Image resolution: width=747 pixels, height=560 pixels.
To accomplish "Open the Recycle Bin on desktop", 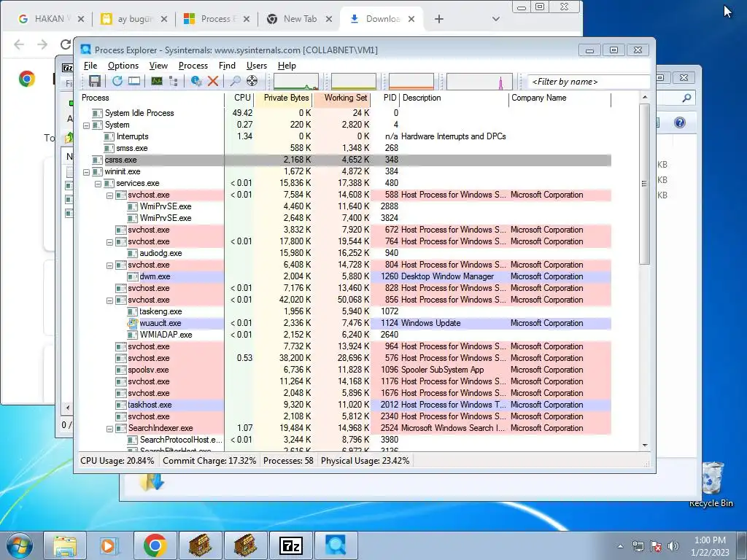I will tap(711, 485).
